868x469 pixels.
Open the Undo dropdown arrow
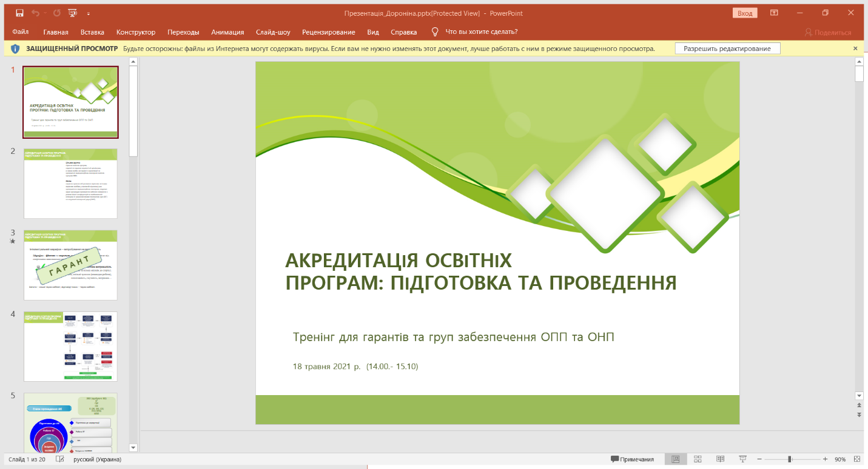click(45, 13)
